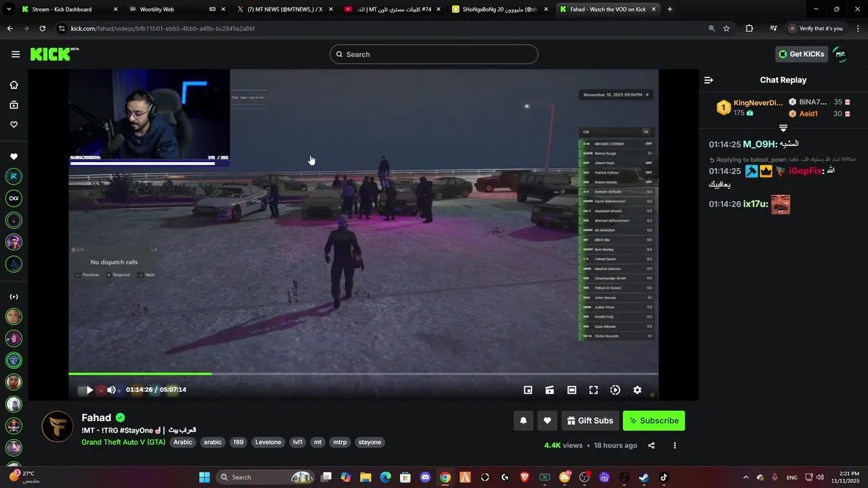Viewport: 868px width, 488px height.
Task: Turn on notifications for Fahad
Action: coord(524,421)
